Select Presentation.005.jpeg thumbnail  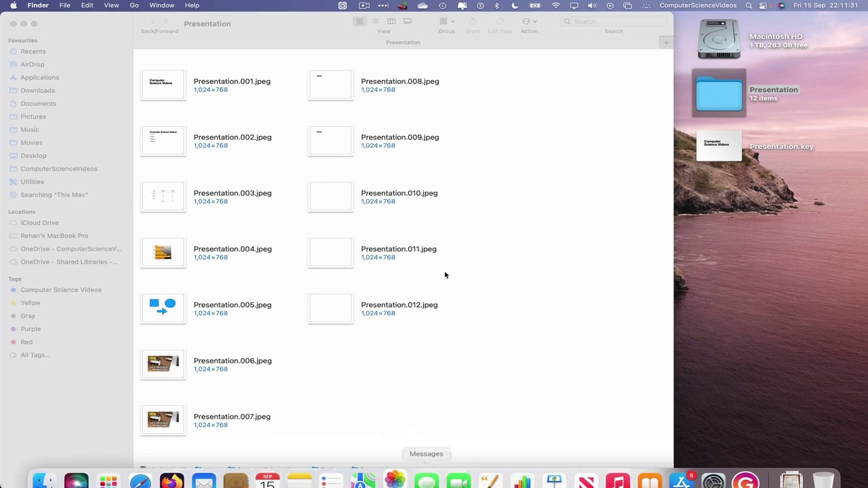click(163, 308)
